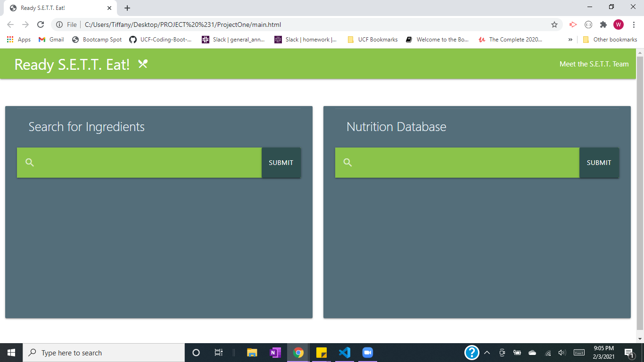This screenshot has width=644, height=362.
Task: Click the Submit button for ingredient search
Action: 281,163
